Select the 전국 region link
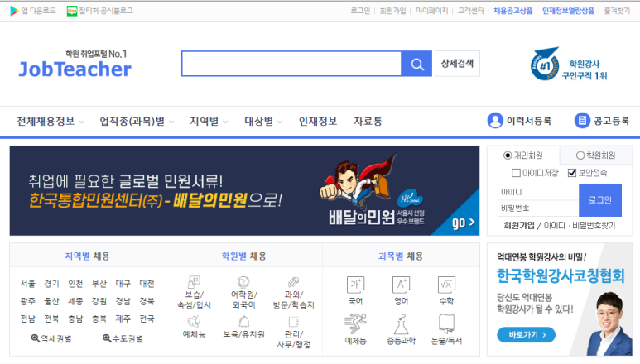 point(147,318)
